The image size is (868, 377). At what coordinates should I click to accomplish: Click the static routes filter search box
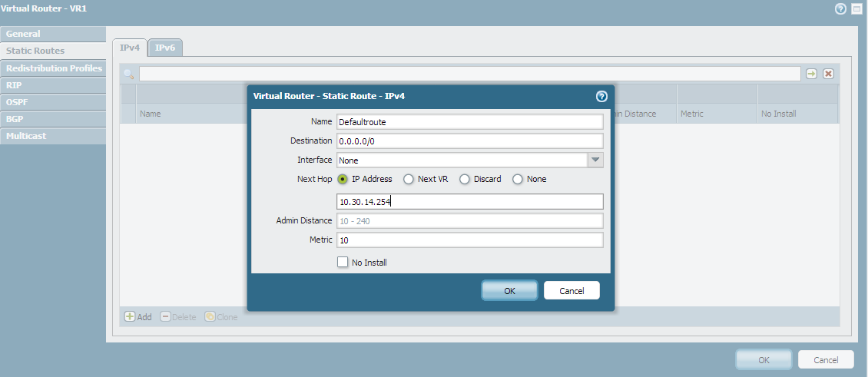(470, 74)
